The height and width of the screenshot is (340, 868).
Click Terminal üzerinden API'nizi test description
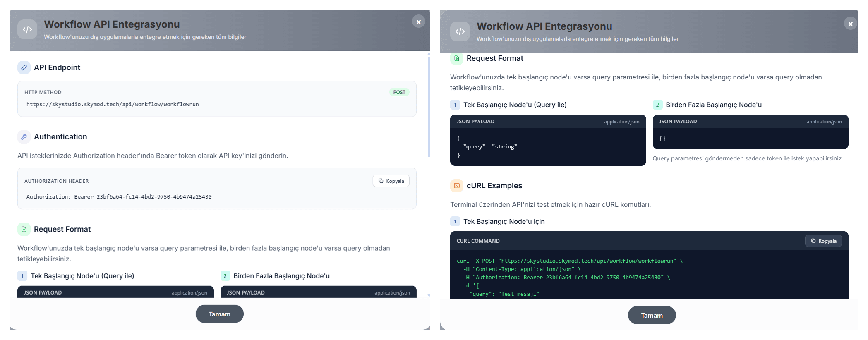pos(551,204)
